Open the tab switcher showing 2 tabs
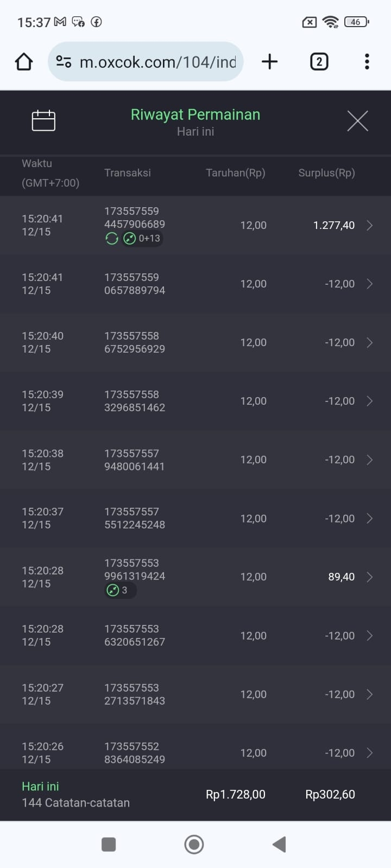391x868 pixels. click(319, 62)
